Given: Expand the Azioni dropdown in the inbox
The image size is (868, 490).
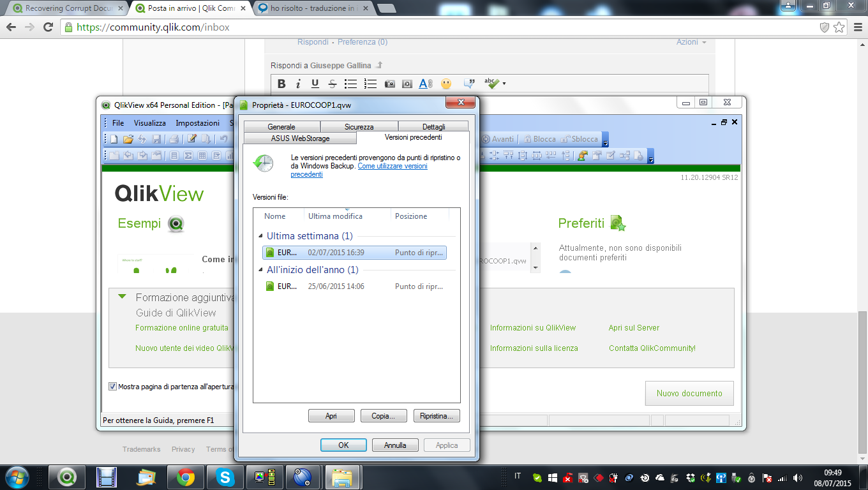Looking at the screenshot, I should (691, 42).
